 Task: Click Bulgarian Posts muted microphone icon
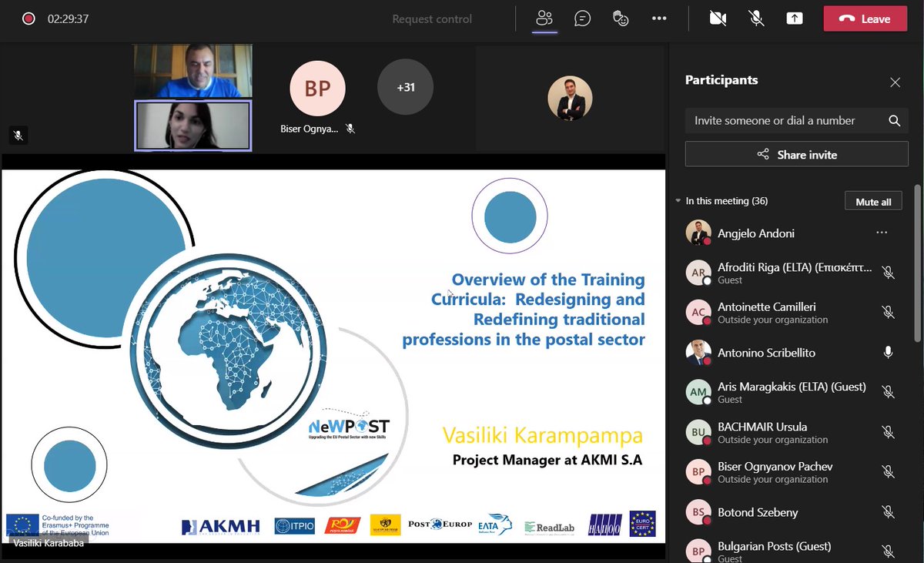[x=888, y=551]
